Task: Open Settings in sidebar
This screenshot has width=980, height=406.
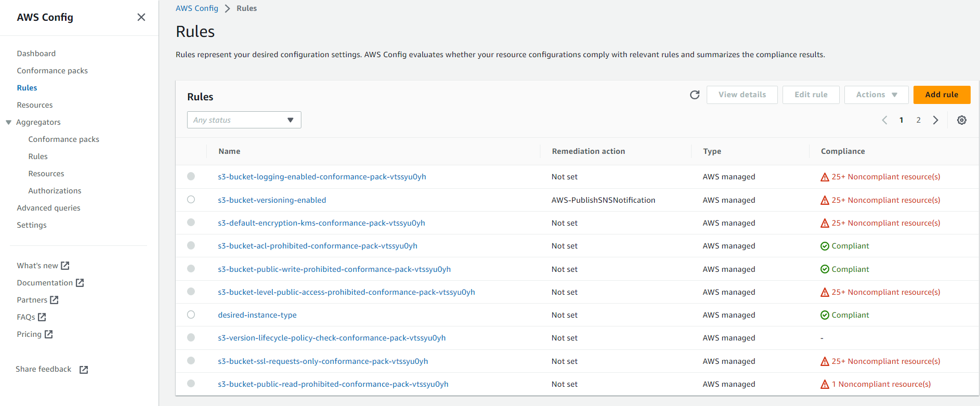Action: pyautogui.click(x=32, y=225)
